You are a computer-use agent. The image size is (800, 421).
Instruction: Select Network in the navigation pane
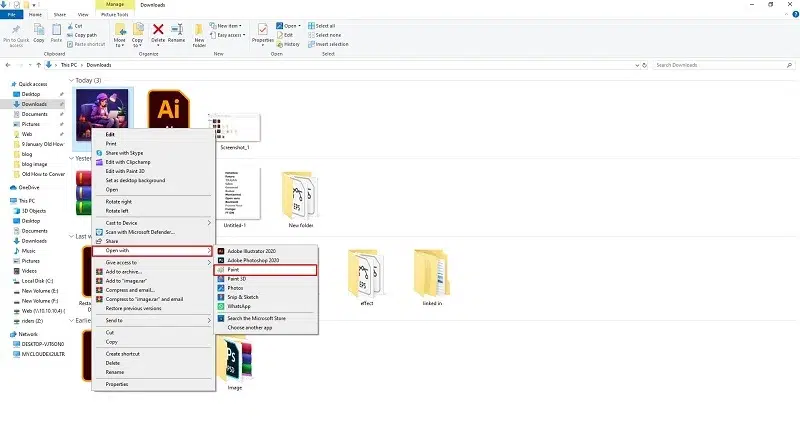24,334
